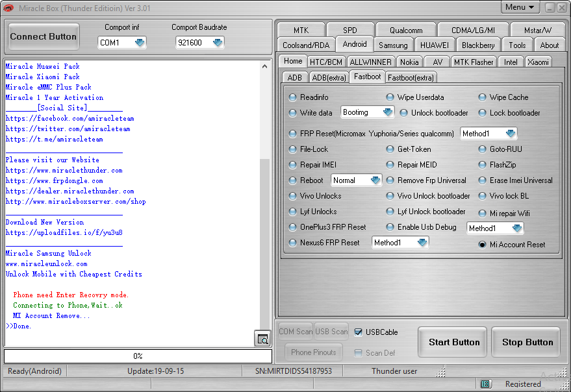Open the Reboot Normal dropdown

356,180
